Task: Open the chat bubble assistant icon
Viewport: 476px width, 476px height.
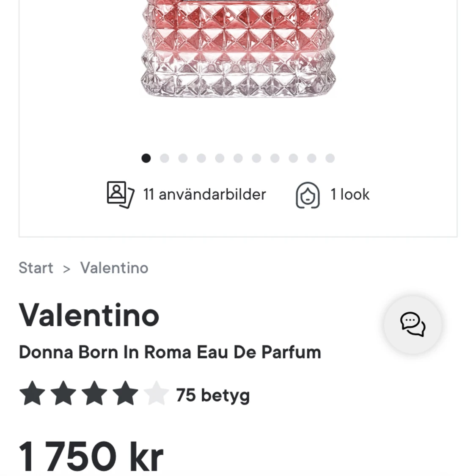Action: pyautogui.click(x=413, y=325)
